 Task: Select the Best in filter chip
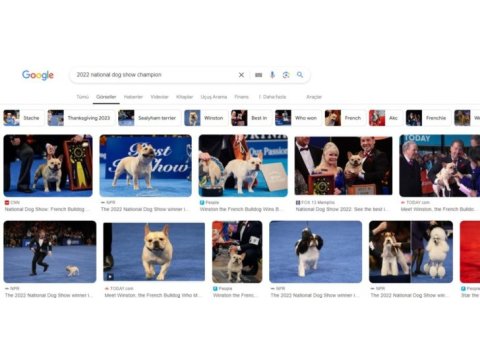click(250, 118)
